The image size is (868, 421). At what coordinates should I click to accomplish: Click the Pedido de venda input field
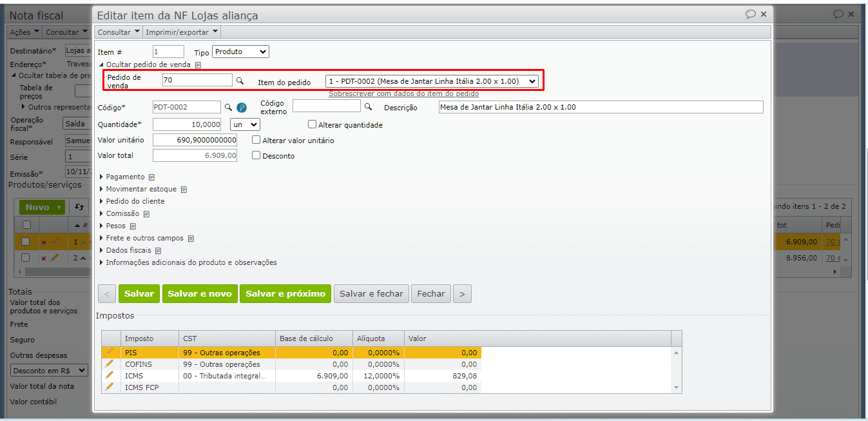coord(197,80)
